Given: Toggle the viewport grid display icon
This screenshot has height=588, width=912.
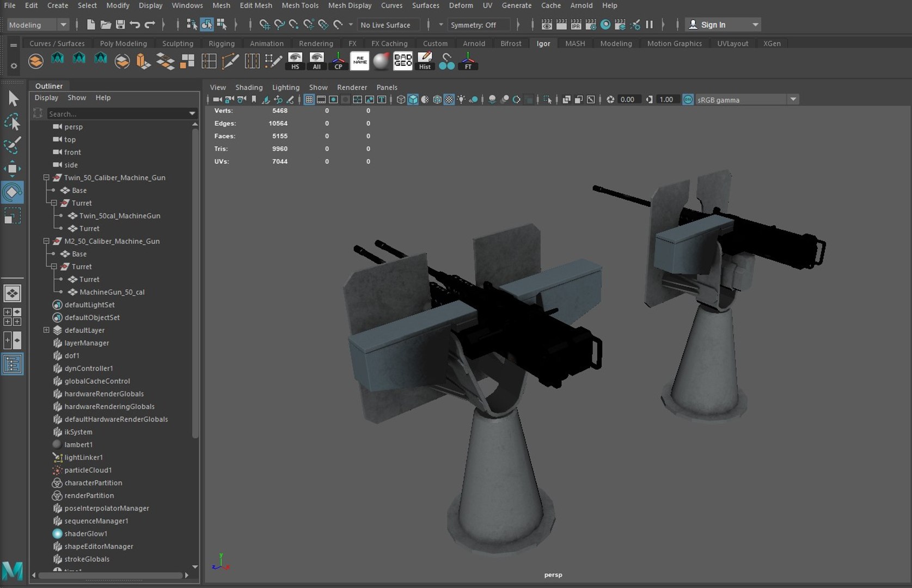Looking at the screenshot, I should (309, 100).
